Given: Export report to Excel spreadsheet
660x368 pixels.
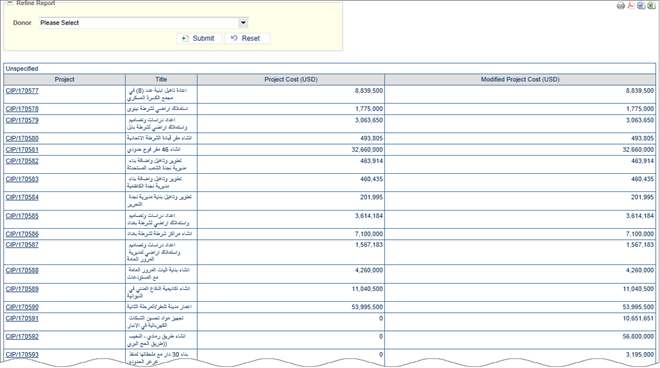Looking at the screenshot, I should (x=651, y=5).
